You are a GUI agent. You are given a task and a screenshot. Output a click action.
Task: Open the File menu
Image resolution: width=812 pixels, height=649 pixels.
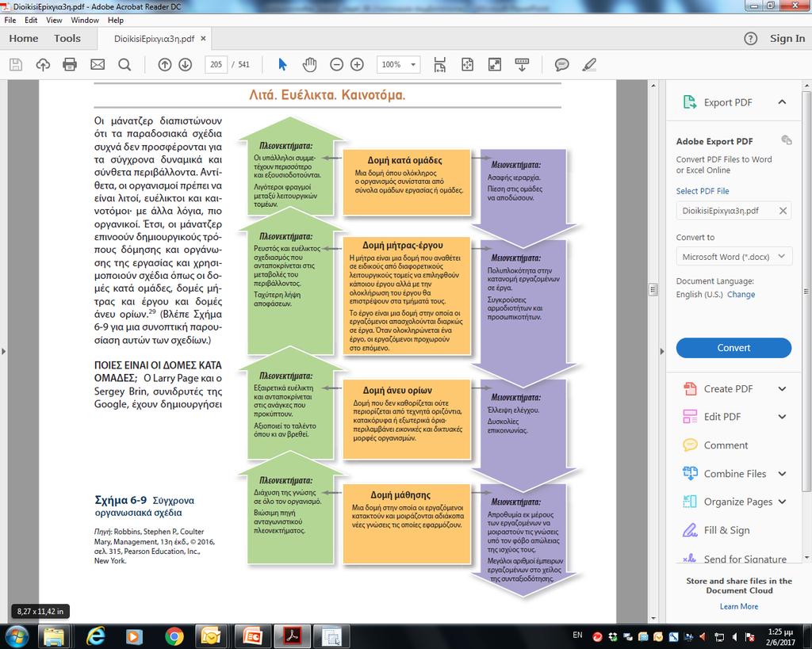coord(10,20)
